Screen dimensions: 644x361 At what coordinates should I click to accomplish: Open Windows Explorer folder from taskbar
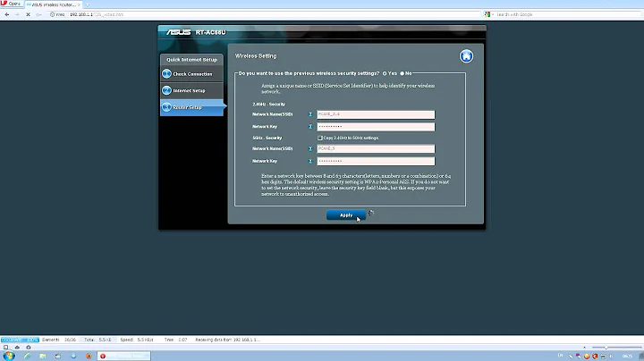point(43,356)
